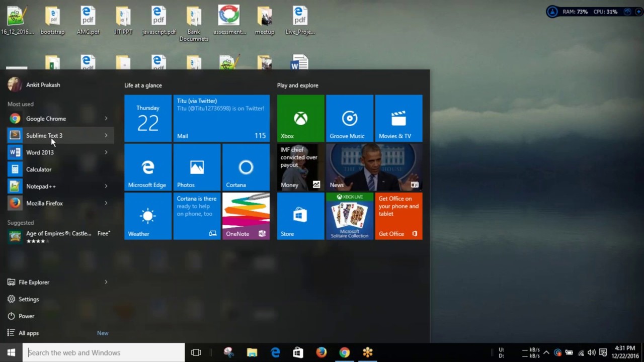
Task: Expand Sublime Text 3 jump list arrow
Action: [x=106, y=136]
